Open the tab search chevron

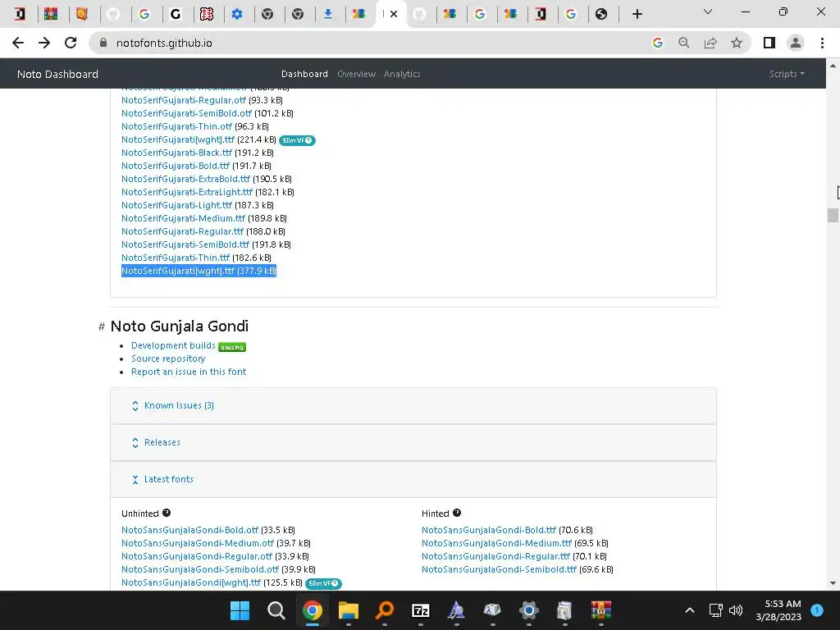pos(708,11)
